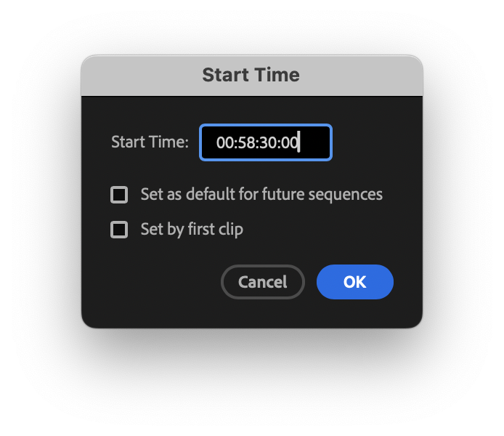The image size is (504, 436).
Task: Click the frames '00' ending the timecode
Action: [289, 142]
